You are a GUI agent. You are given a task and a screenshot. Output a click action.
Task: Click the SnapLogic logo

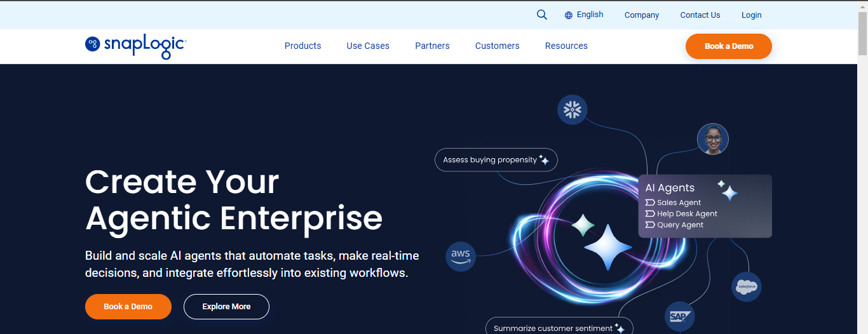[x=135, y=46]
